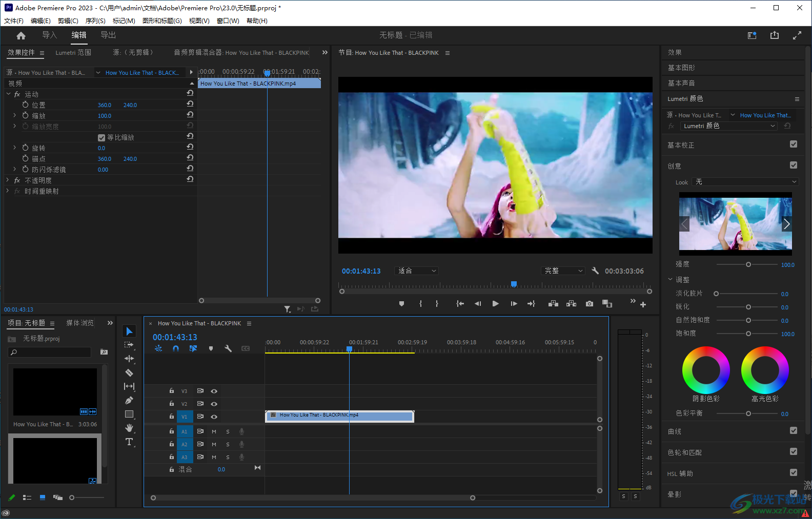
Task: Select the Type tool
Action: [x=129, y=442]
